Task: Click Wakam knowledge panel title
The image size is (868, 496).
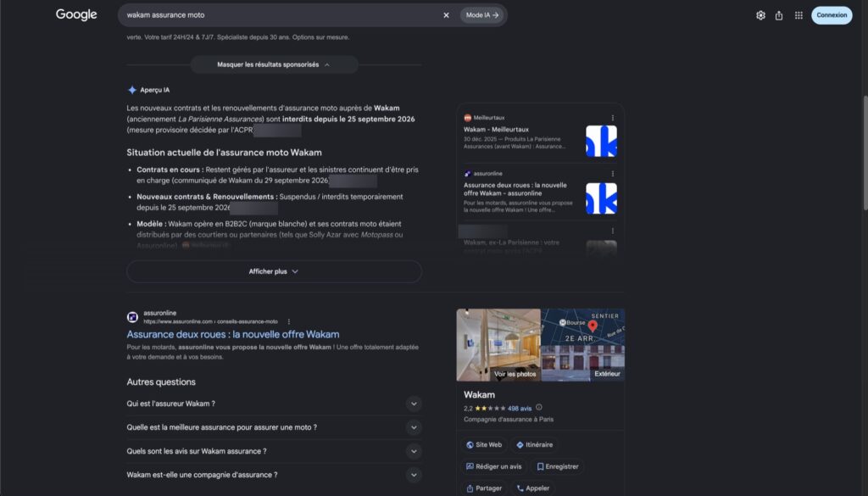Action: pos(480,395)
